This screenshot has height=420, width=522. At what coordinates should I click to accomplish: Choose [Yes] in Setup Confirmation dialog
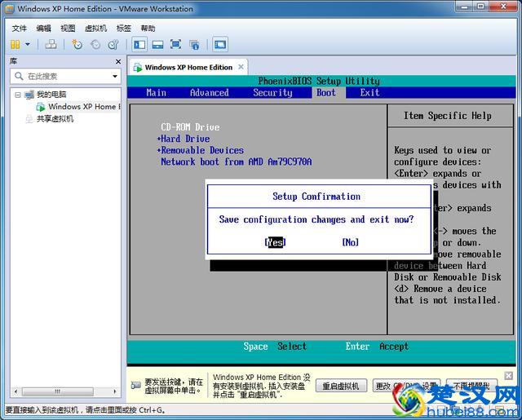[x=276, y=242]
